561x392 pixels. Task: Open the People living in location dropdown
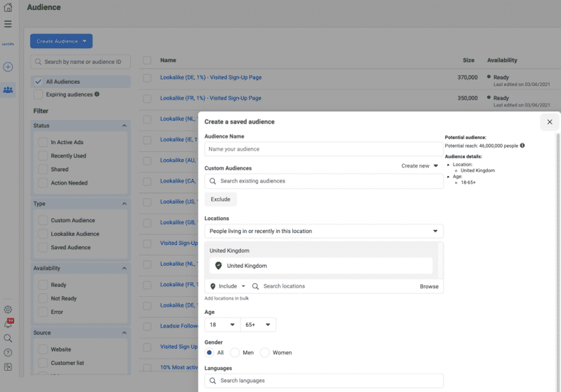coord(324,232)
